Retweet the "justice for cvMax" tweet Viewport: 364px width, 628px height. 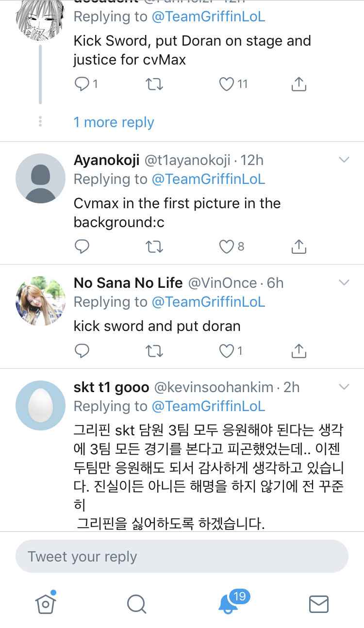pyautogui.click(x=154, y=84)
